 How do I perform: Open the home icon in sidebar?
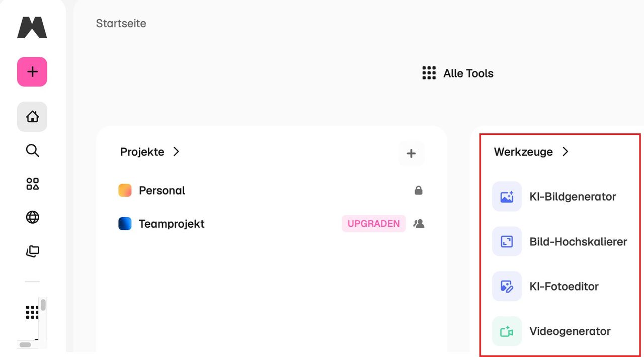coord(32,117)
